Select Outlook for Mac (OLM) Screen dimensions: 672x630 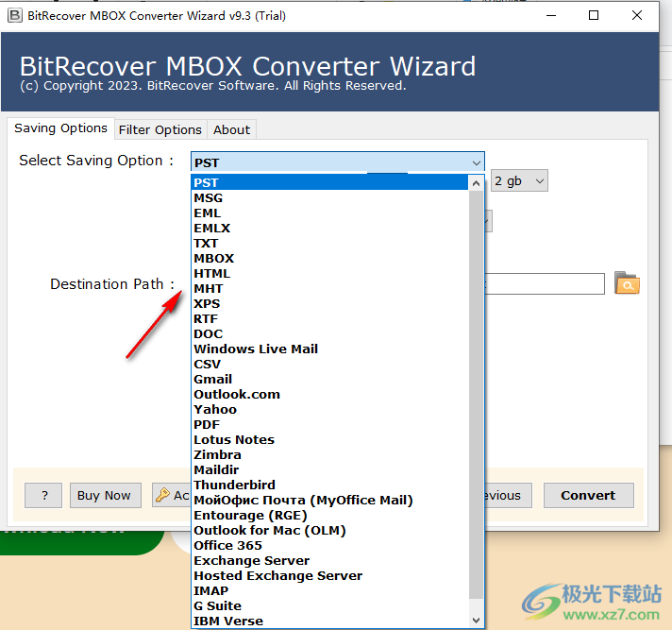(329, 531)
